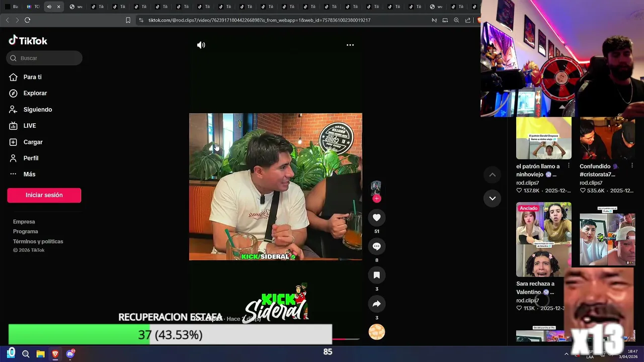Show hidden system tray icons

point(567,354)
